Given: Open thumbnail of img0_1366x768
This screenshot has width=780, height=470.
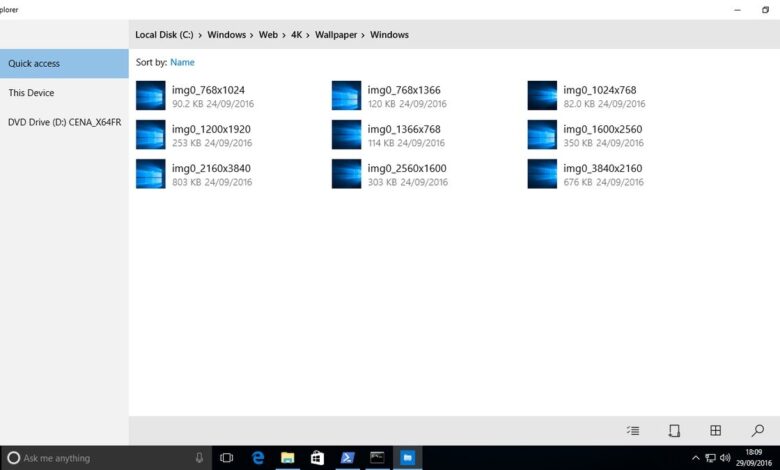Looking at the screenshot, I should point(346,135).
